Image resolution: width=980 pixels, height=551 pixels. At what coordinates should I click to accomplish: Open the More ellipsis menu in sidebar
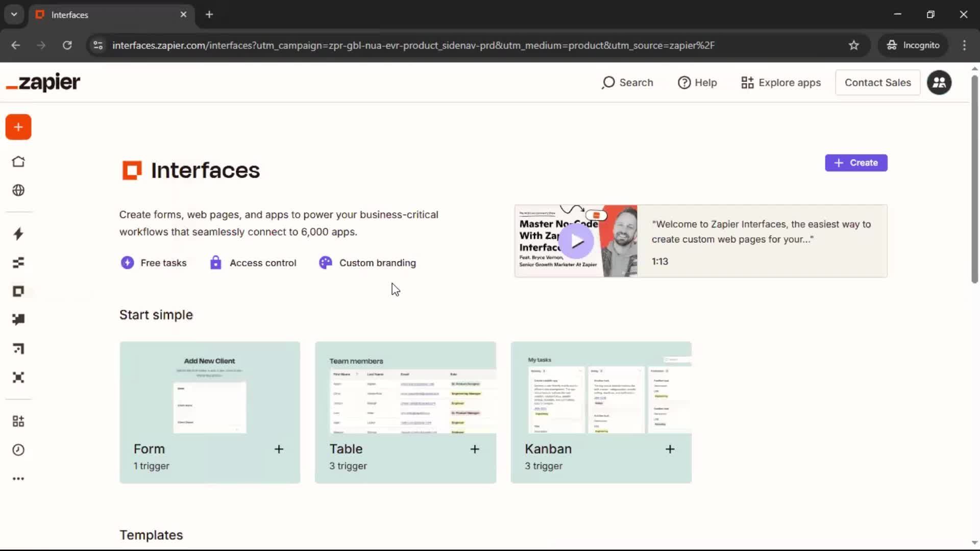18,479
